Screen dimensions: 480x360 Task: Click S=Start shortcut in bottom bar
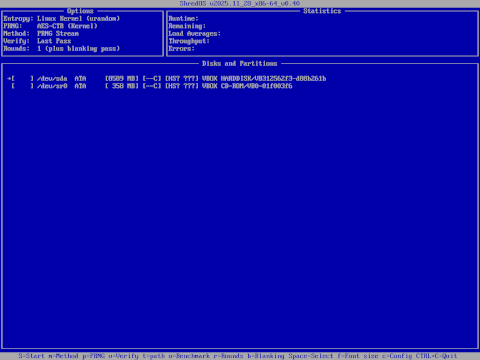[31, 356]
